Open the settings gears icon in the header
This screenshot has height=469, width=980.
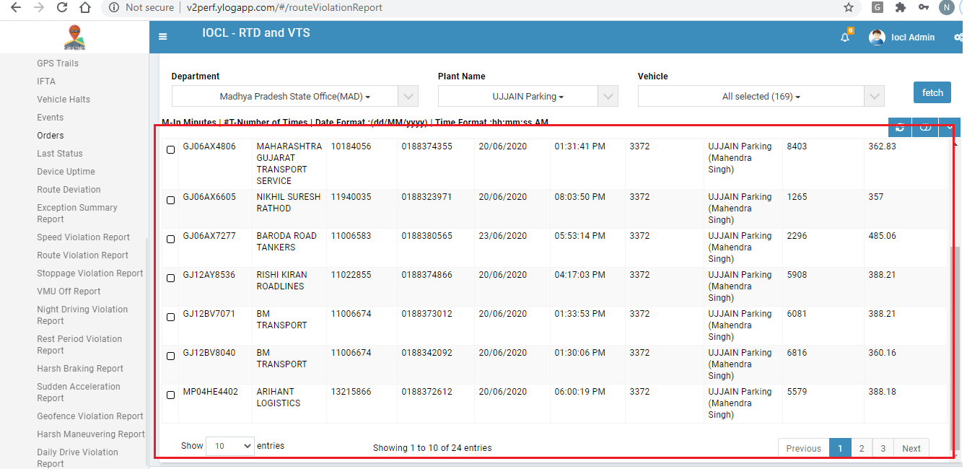958,38
